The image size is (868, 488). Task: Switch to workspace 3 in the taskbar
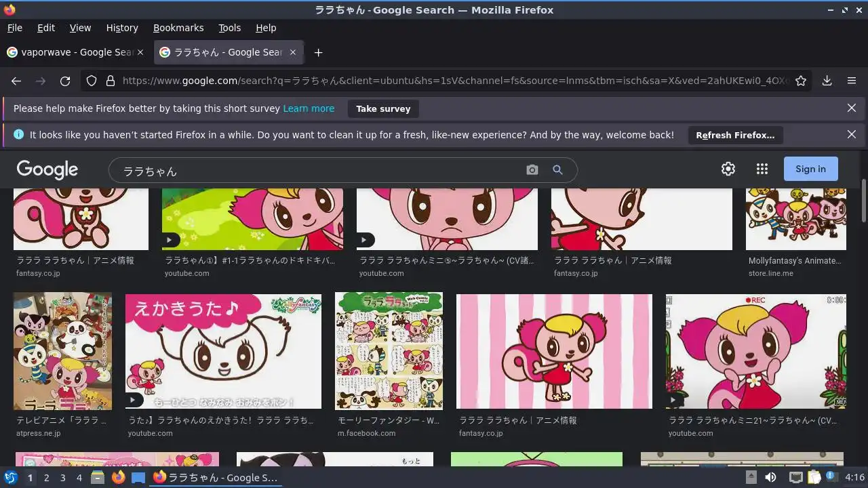(x=62, y=477)
